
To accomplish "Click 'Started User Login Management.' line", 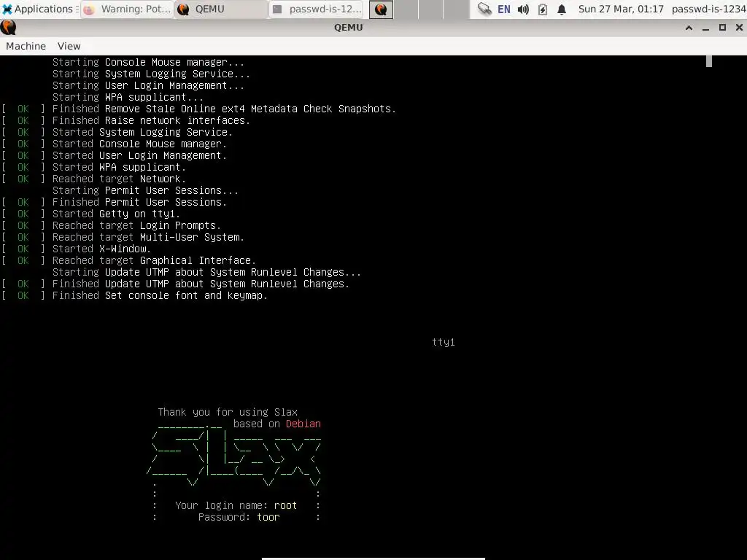I will click(x=139, y=155).
